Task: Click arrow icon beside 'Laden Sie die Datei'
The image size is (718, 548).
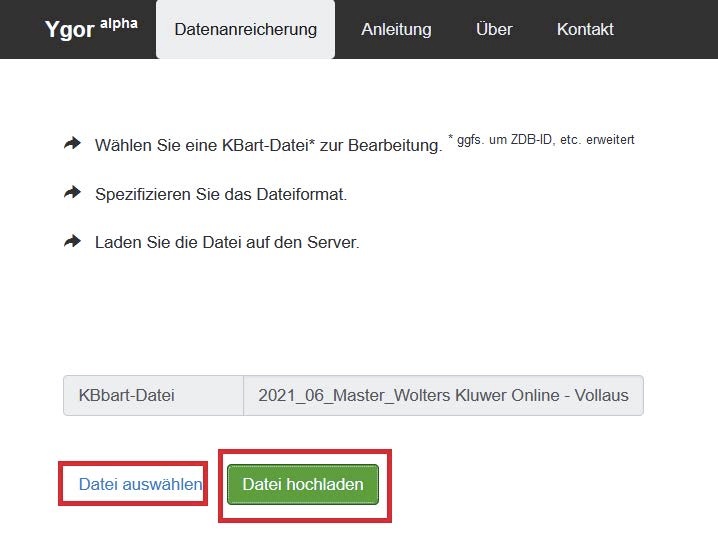Action: click(72, 241)
